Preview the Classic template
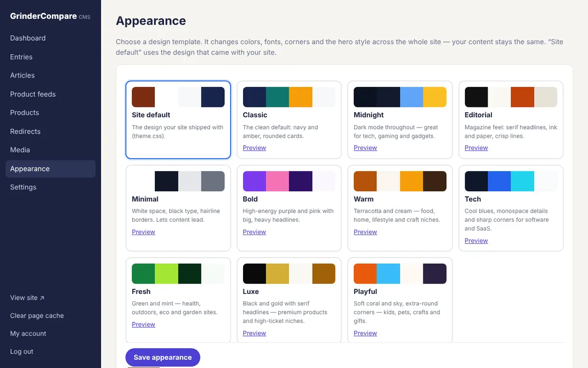The height and width of the screenshot is (368, 588). click(x=254, y=148)
